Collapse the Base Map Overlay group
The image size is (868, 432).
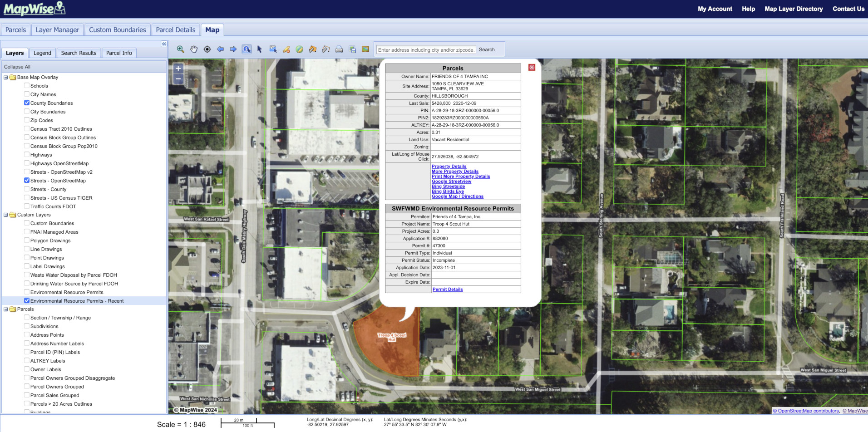click(6, 77)
